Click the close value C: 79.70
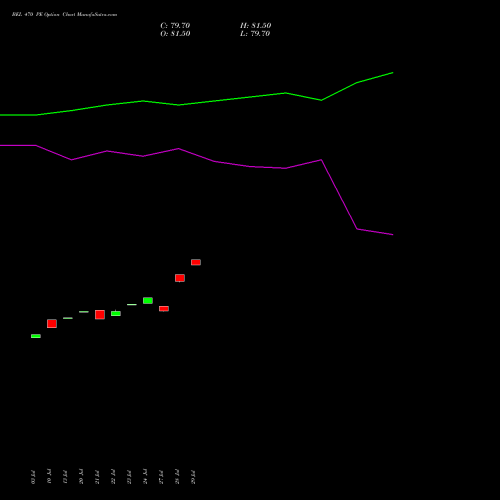Screen dimensions: 500x500 click(175, 26)
